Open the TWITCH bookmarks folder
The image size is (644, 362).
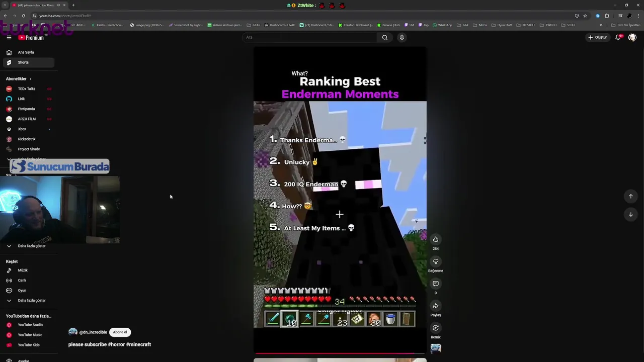[x=548, y=25]
